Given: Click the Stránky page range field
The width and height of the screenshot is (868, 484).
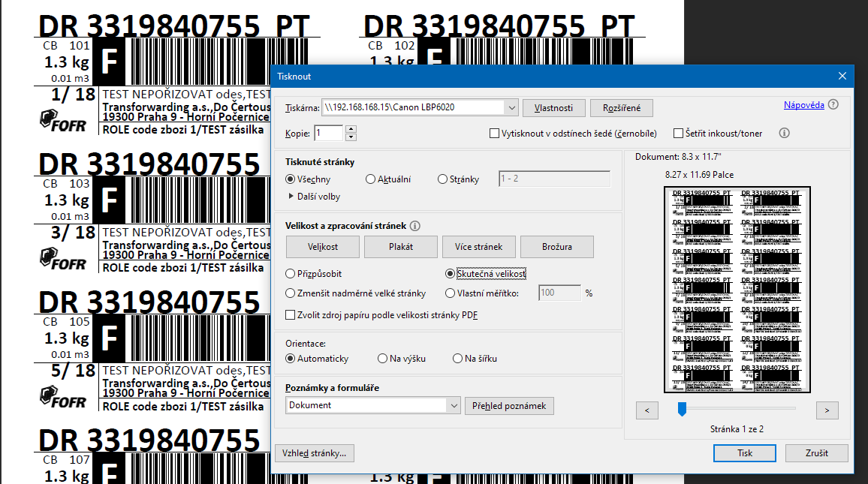Looking at the screenshot, I should point(554,179).
